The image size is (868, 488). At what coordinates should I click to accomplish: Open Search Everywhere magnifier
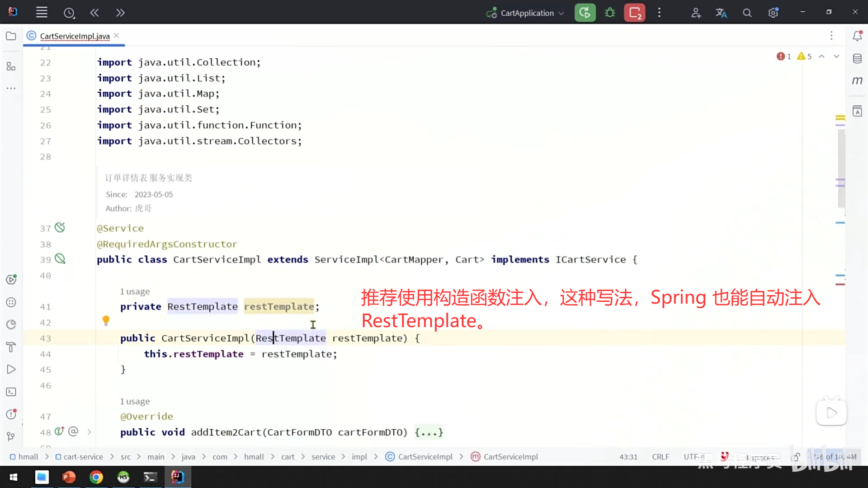[747, 13]
